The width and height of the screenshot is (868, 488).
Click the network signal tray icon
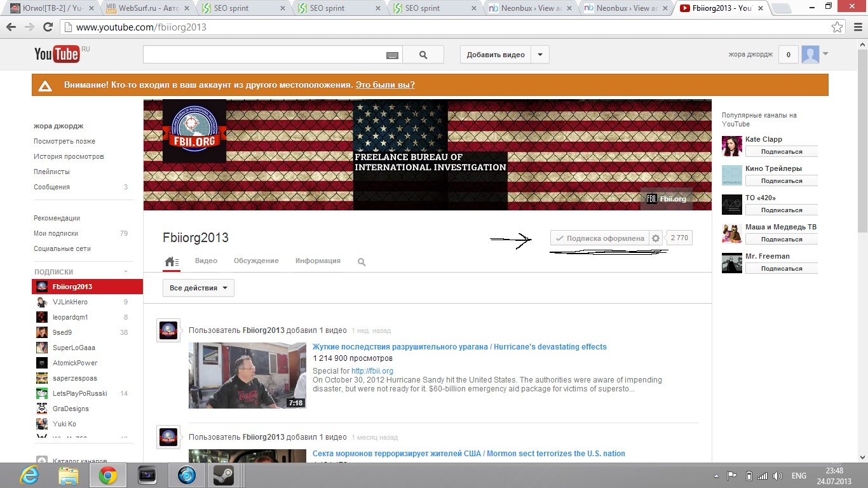click(763, 476)
